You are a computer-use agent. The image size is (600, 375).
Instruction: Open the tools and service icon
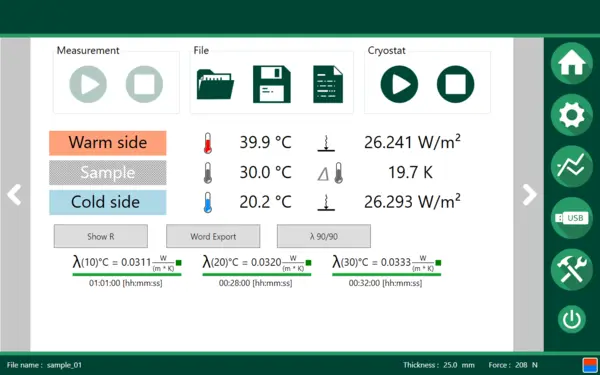point(572,269)
